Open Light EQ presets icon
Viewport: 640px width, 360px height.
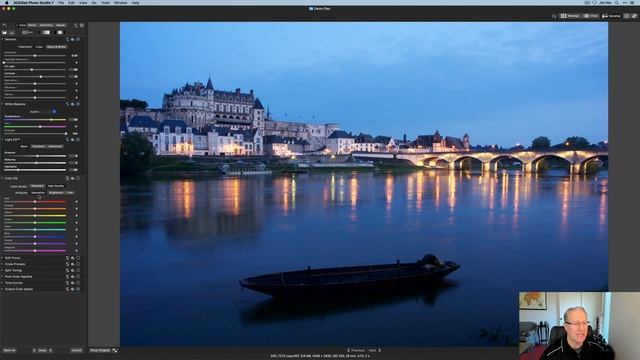coord(73,140)
